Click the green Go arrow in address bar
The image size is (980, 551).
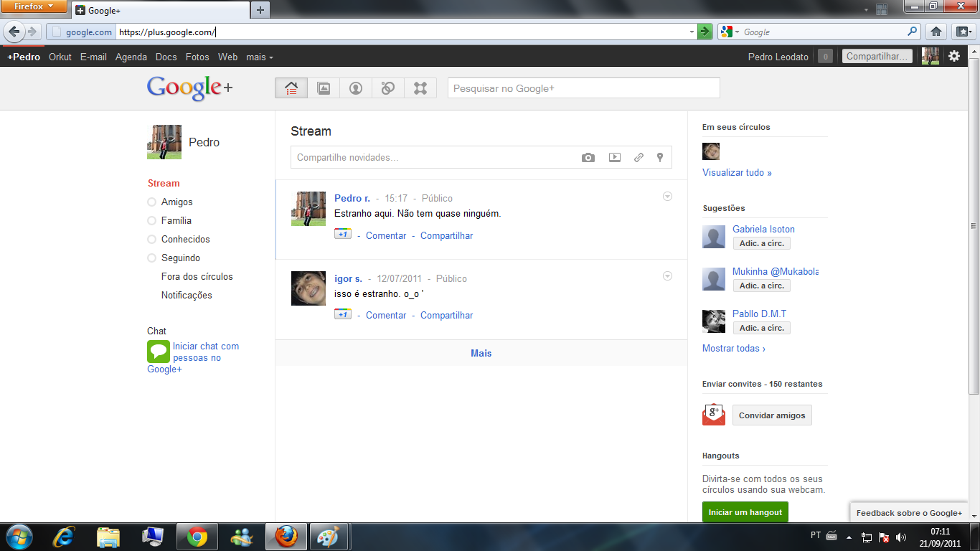[x=705, y=32]
